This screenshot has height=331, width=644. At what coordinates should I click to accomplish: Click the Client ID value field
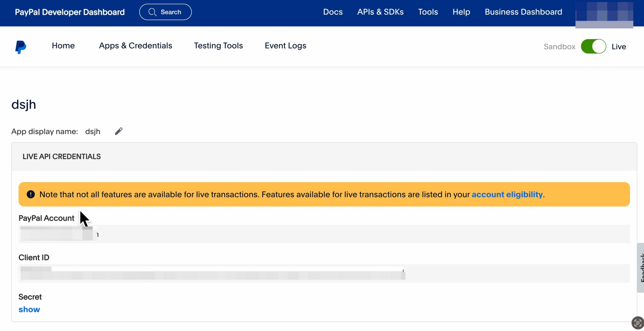(x=324, y=273)
